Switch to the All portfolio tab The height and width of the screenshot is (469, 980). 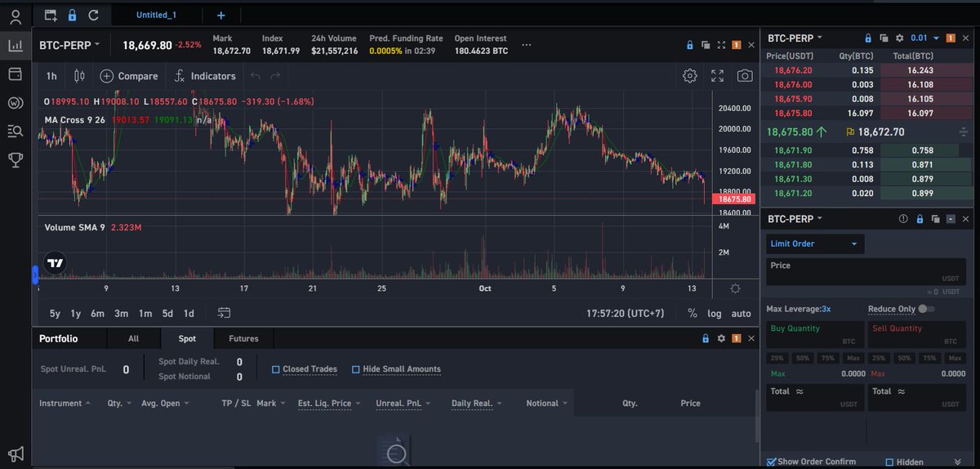133,338
